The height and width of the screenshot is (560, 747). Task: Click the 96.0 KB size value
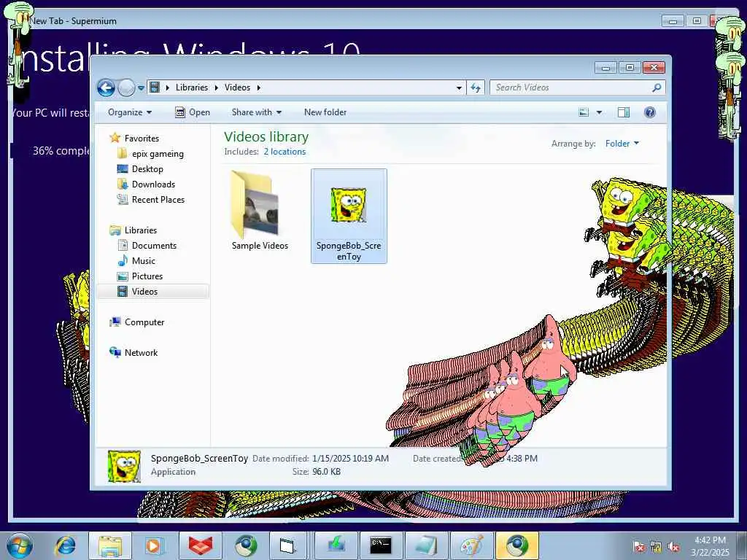(326, 472)
